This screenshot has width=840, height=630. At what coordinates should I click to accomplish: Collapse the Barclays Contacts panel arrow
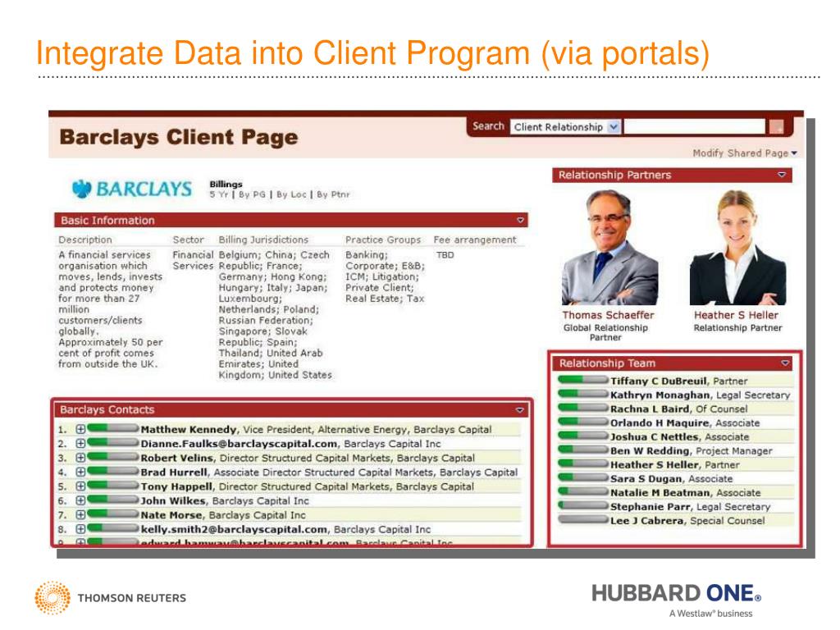tap(519, 410)
